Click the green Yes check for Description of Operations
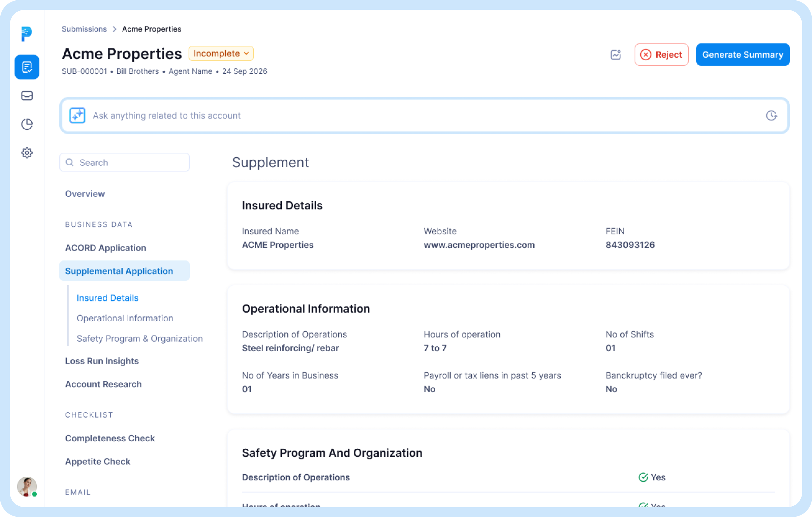This screenshot has width=812, height=517. (x=643, y=477)
